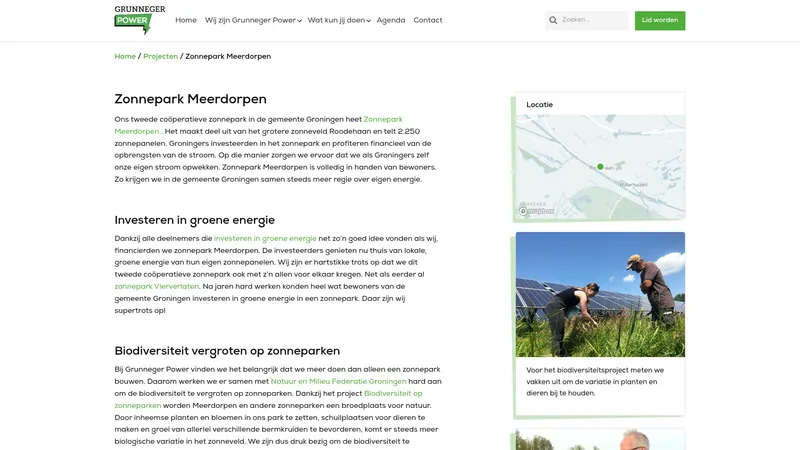The width and height of the screenshot is (800, 450).
Task: Open the zonnepark Vierverlaten link
Action: click(x=157, y=287)
